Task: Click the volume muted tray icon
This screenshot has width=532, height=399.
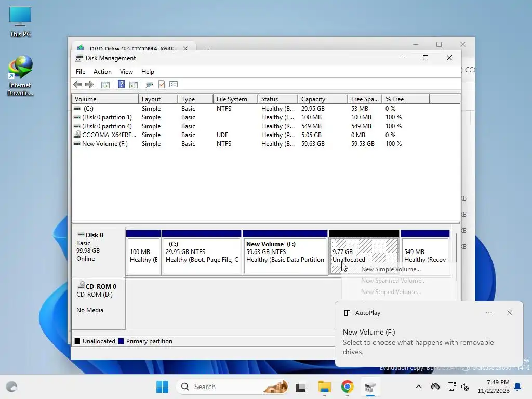Action: (x=465, y=387)
